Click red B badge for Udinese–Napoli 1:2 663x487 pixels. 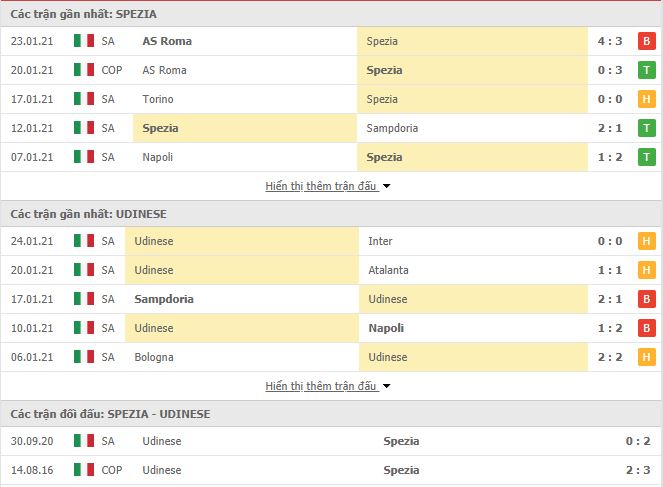pos(647,328)
